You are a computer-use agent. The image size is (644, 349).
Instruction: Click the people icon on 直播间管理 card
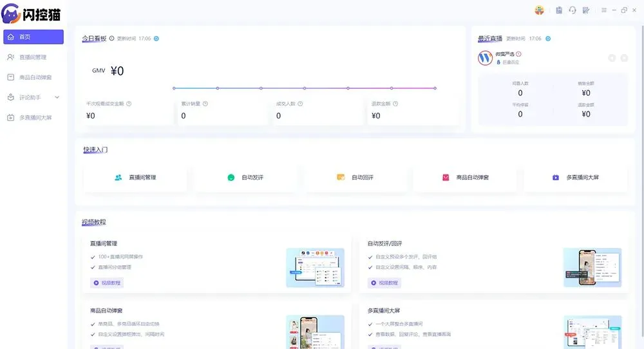[118, 177]
